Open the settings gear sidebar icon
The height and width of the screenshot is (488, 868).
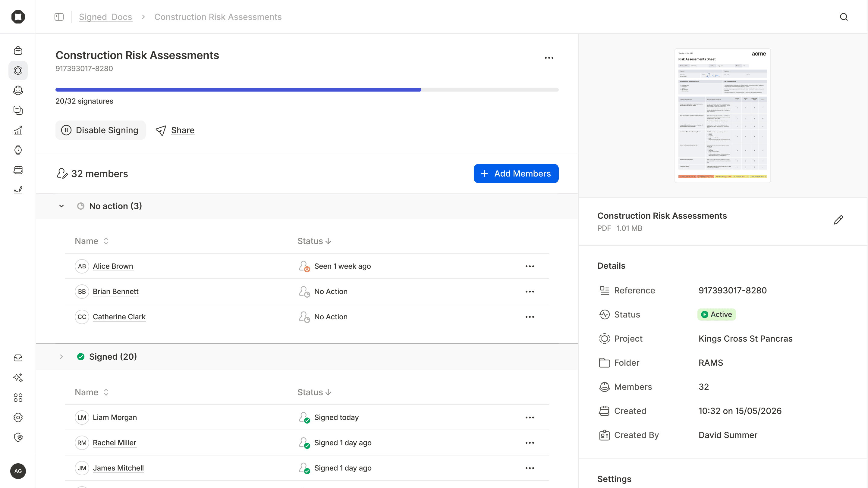pyautogui.click(x=18, y=417)
